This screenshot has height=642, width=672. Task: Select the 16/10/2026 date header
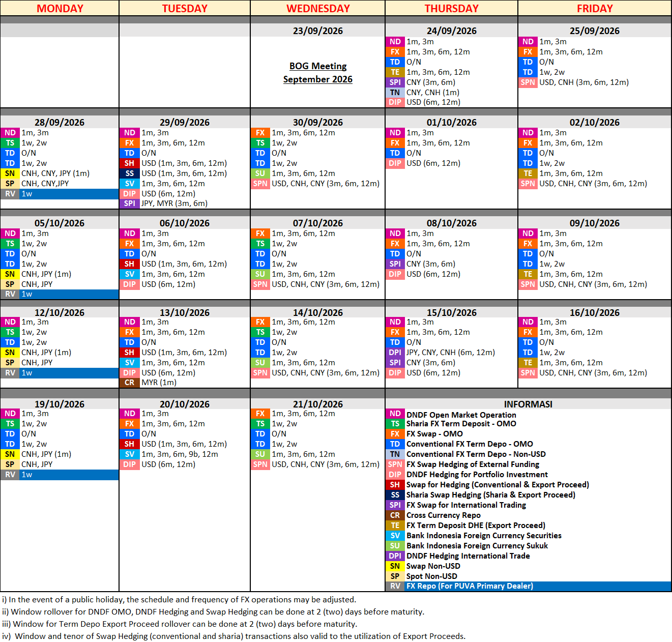point(595,312)
